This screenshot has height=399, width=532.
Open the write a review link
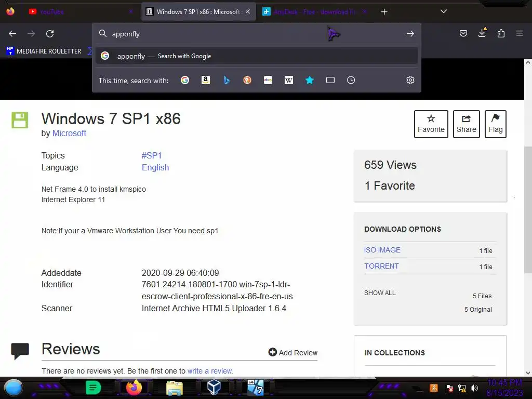[210, 371]
